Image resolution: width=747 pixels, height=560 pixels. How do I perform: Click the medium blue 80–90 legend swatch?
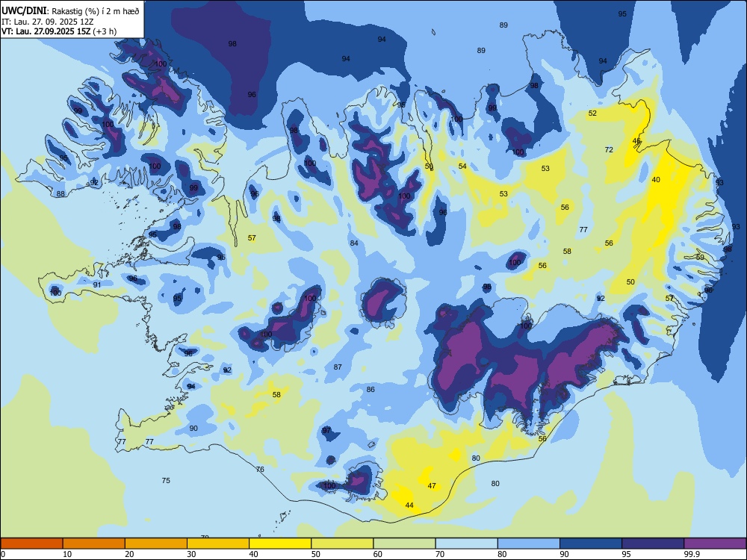pos(529,544)
